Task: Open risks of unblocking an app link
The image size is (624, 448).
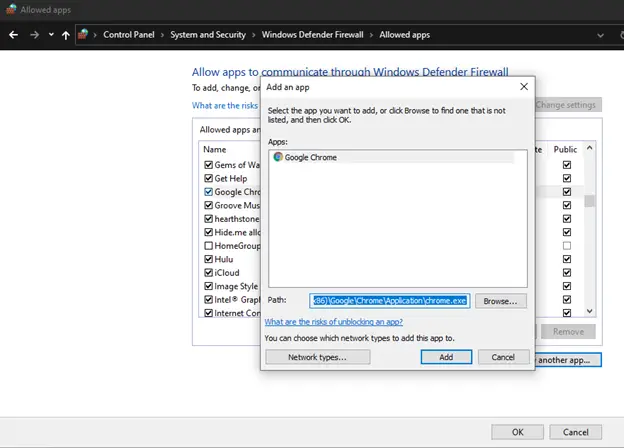Action: point(333,322)
